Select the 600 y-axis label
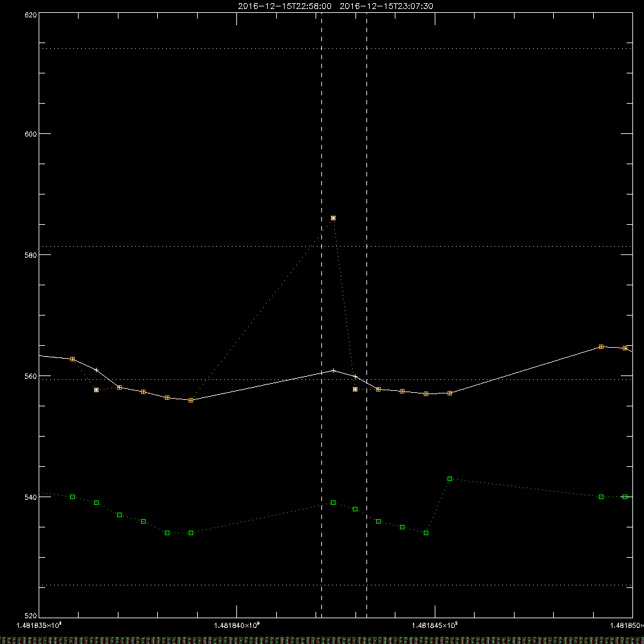The image size is (644, 644). (x=31, y=134)
